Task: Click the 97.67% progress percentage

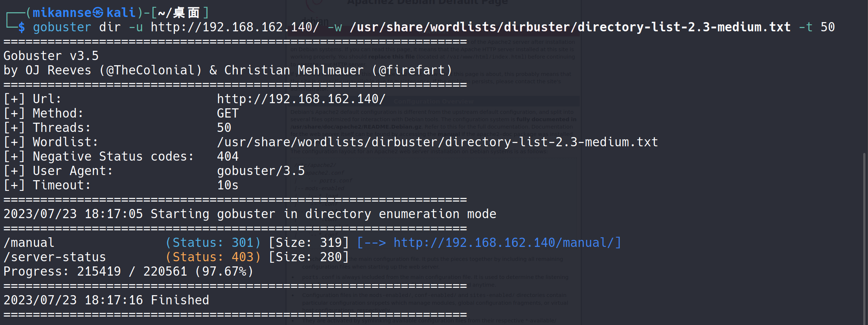Action: tap(224, 272)
